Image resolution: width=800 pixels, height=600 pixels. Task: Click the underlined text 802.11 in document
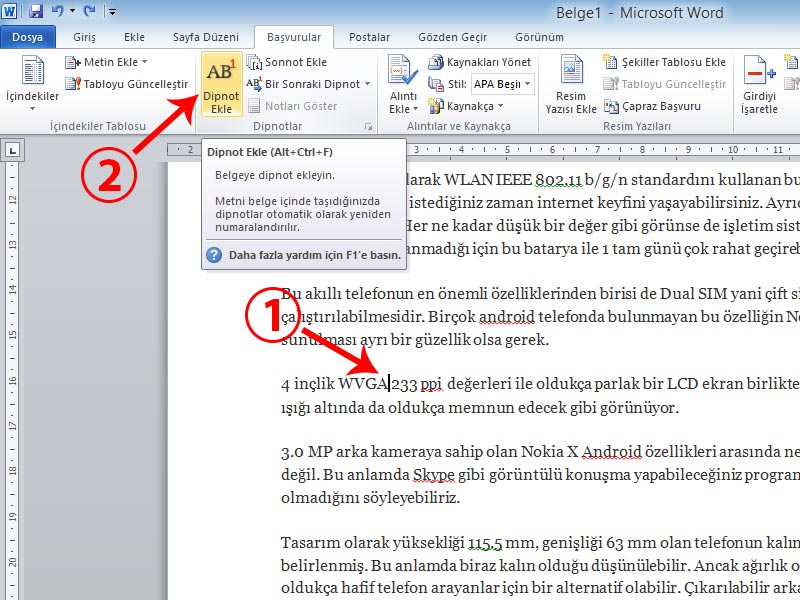(x=558, y=180)
